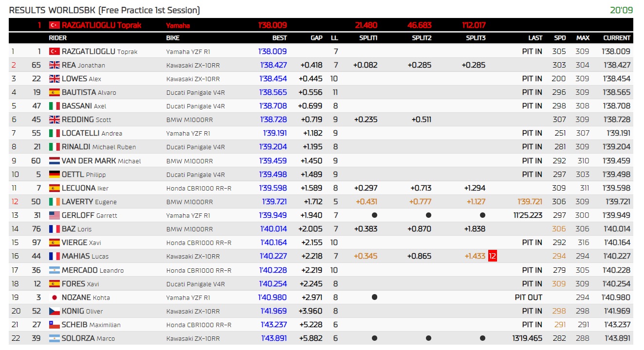Sort by the SPD column header
Viewport: 644px width, 350px height.
pyautogui.click(x=560, y=38)
